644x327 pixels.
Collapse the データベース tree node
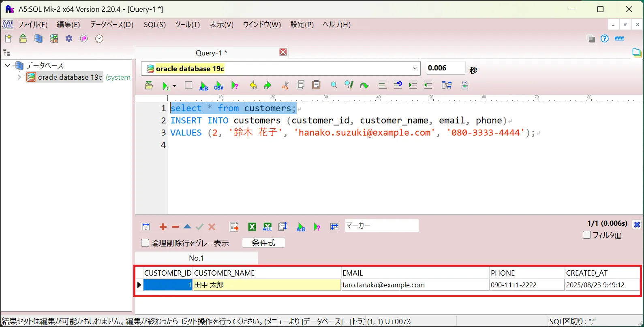click(x=7, y=65)
